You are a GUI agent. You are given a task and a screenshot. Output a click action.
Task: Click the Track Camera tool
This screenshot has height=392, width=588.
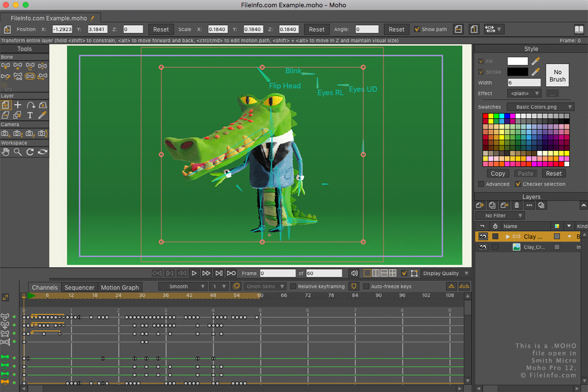click(5, 133)
